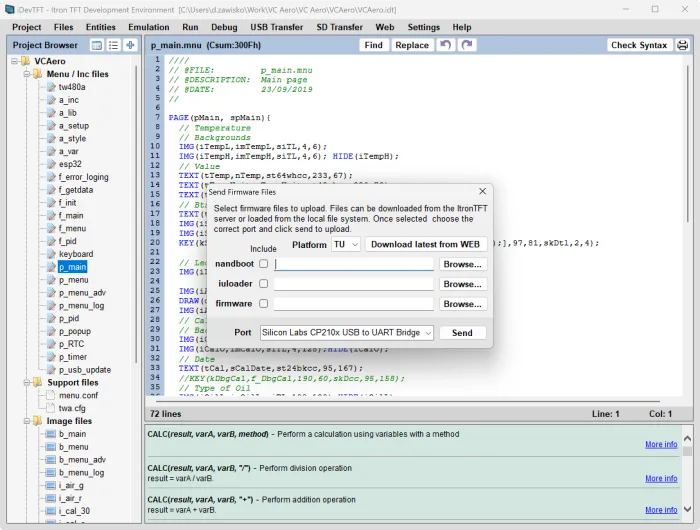Open the Entities menu
Screen dimensions: 700x530
pyautogui.click(x=100, y=27)
